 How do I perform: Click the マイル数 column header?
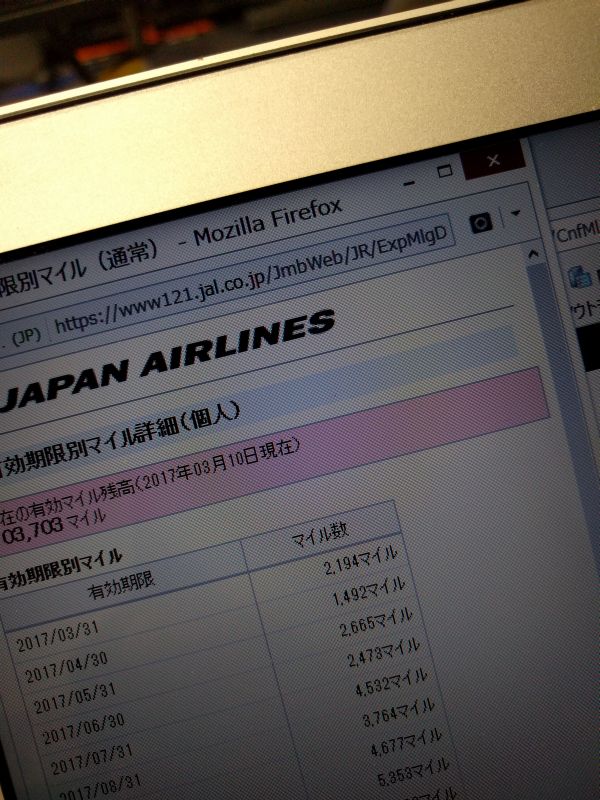(320, 535)
